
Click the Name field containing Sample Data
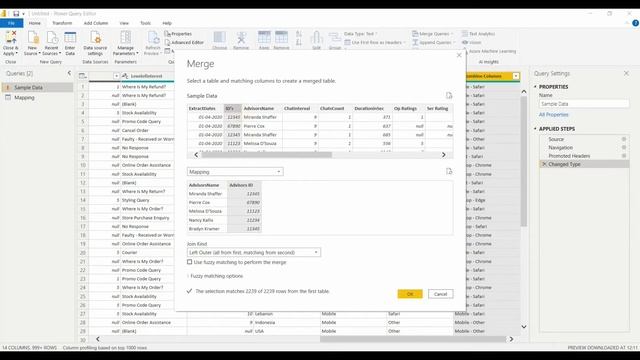584,104
